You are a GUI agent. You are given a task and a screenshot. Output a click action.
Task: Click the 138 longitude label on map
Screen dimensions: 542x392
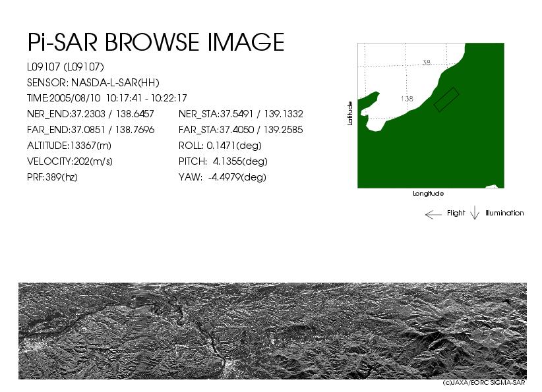407,99
